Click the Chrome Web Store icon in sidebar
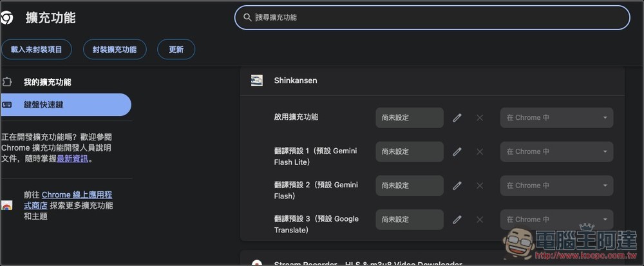The height and width of the screenshot is (266, 644). tap(6, 205)
